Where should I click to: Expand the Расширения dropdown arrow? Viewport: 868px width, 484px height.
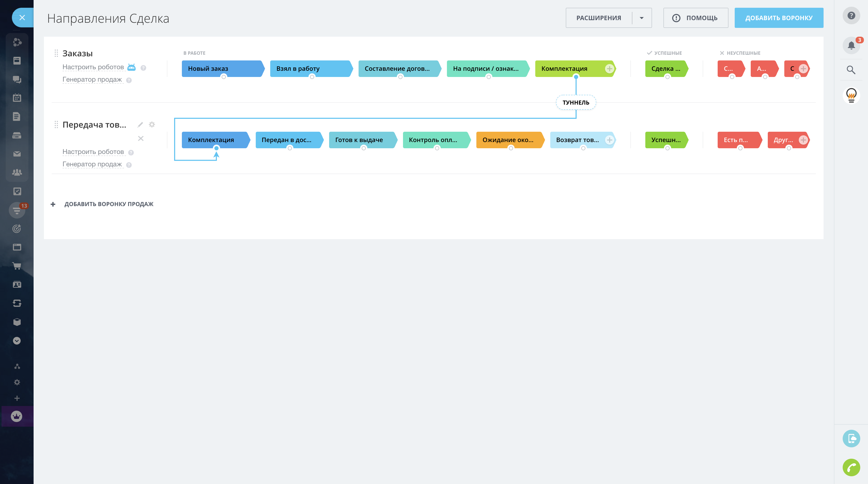coord(641,18)
